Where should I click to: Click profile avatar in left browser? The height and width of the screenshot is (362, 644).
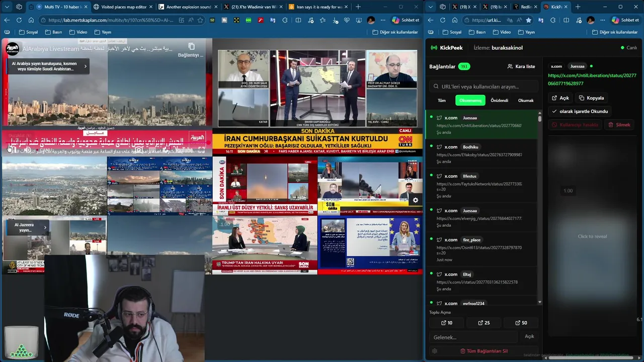pyautogui.click(x=371, y=20)
